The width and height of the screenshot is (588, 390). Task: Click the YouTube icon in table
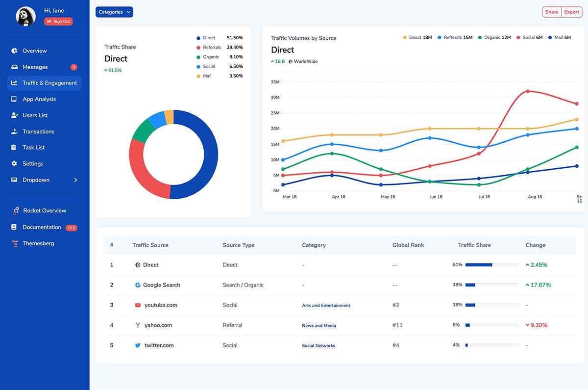[138, 305]
